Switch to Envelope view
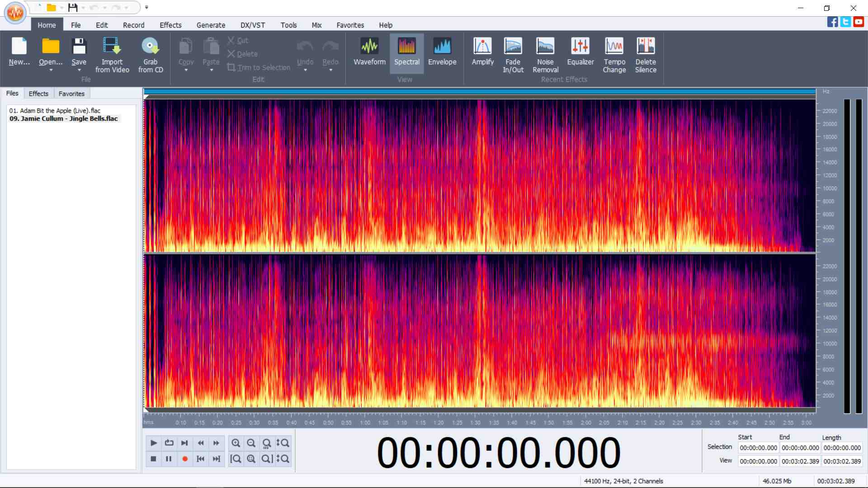 (x=442, y=52)
